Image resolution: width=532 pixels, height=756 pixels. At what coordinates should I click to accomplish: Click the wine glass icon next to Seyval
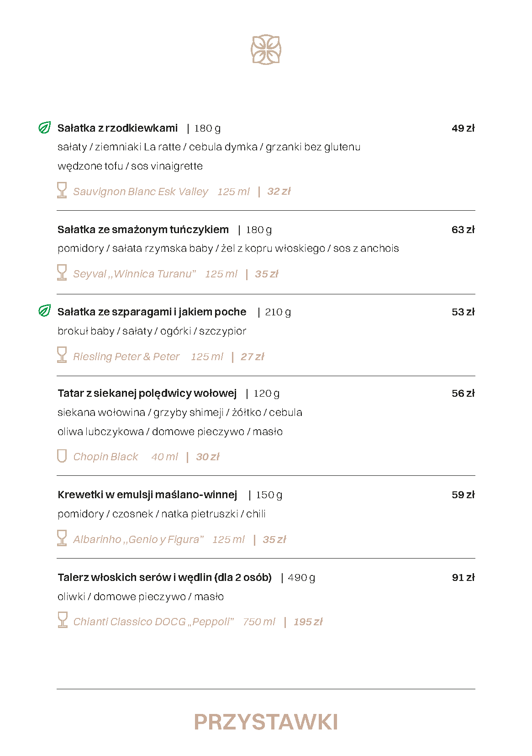[x=62, y=272]
